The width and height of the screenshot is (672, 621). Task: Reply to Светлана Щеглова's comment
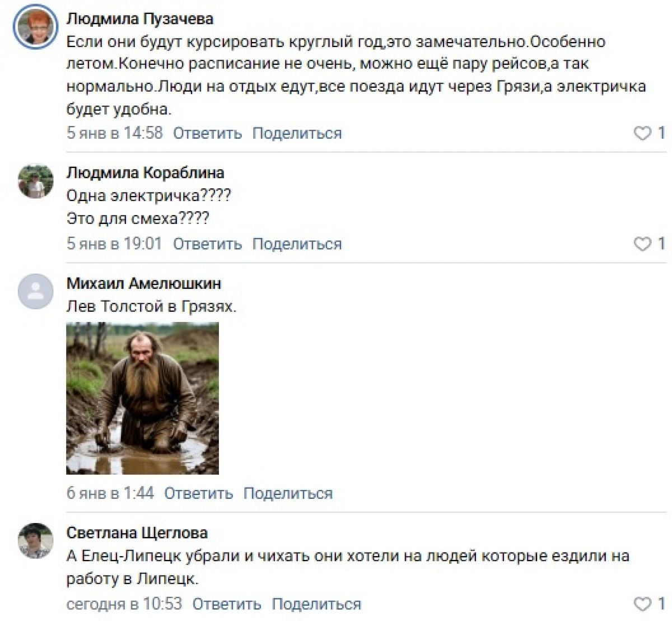tap(227, 604)
